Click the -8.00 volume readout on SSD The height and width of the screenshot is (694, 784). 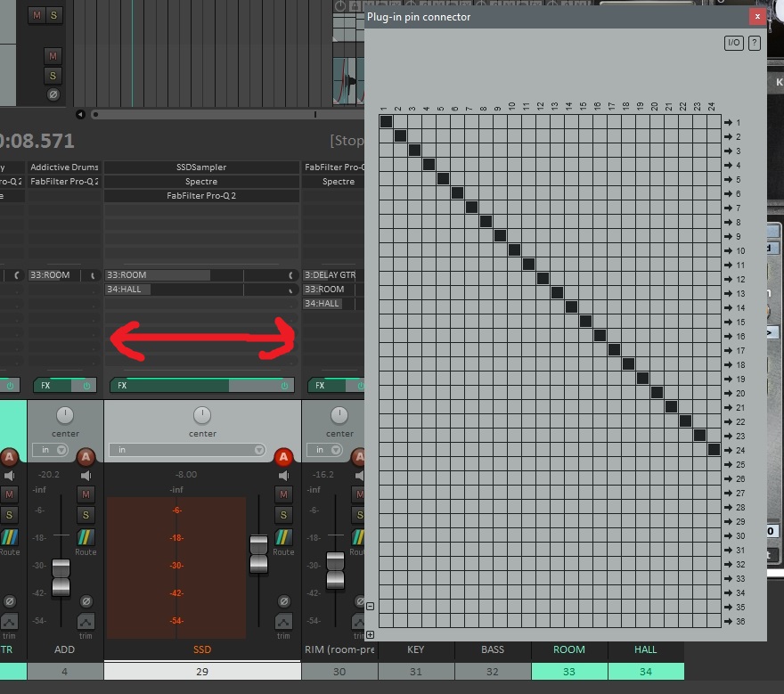(186, 475)
